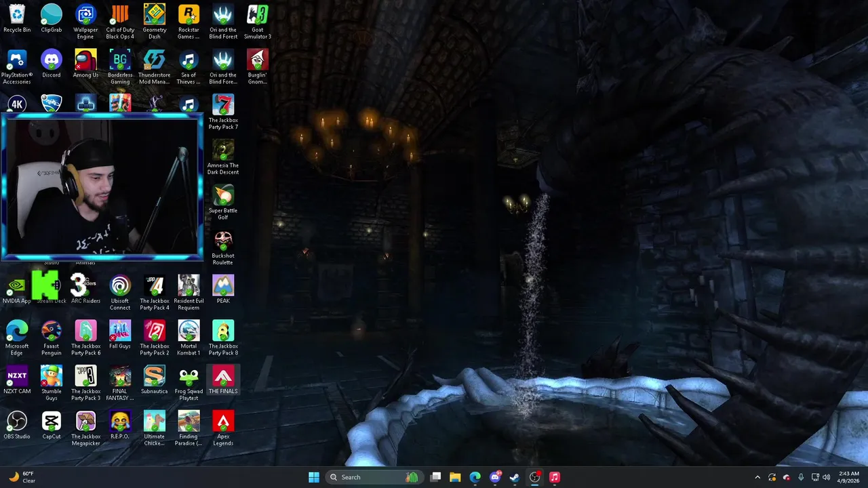The width and height of the screenshot is (868, 488).
Task: Select Call of Duty Black Ops 4 icon
Action: point(120,22)
